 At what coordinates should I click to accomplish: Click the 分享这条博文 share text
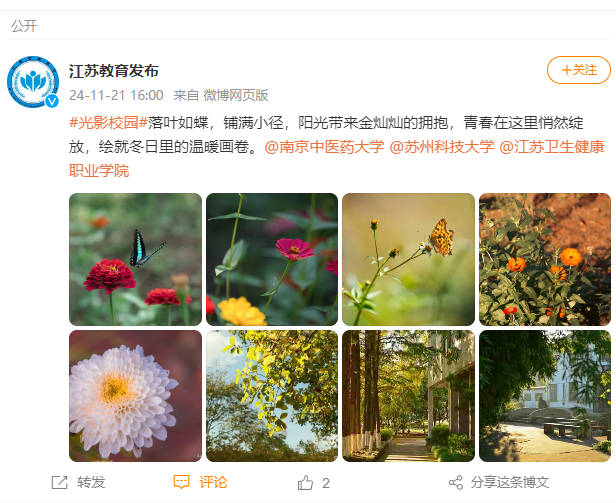tap(510, 483)
